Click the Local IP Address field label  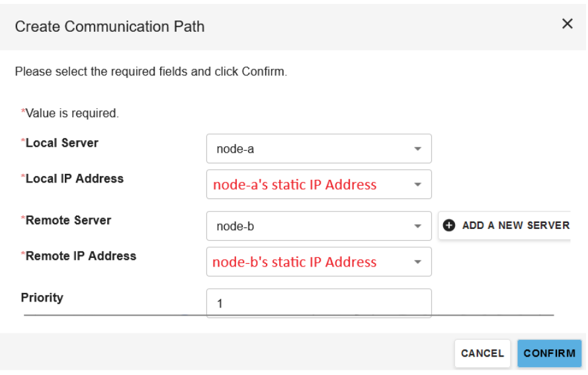74,179
